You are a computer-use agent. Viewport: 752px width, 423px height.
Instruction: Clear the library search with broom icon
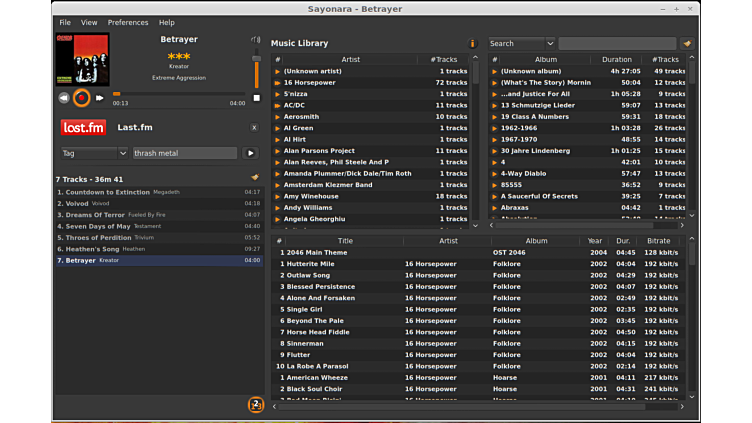click(x=687, y=44)
